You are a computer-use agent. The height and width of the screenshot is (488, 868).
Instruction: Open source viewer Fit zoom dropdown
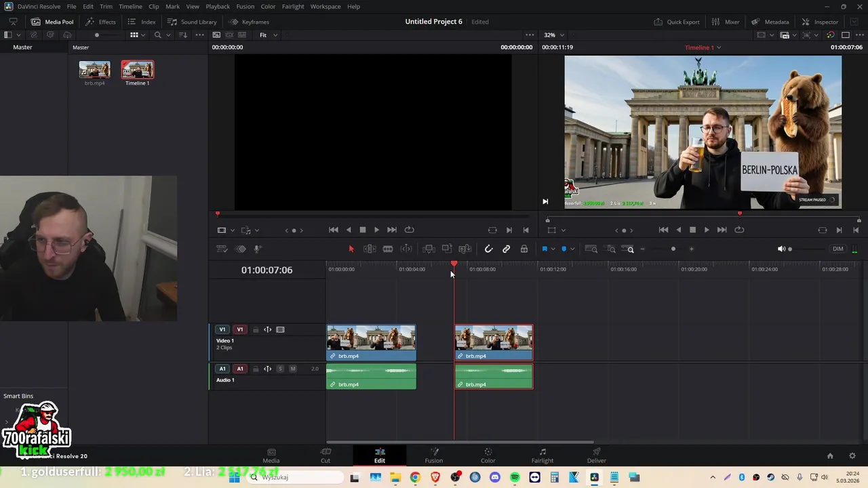pos(269,35)
